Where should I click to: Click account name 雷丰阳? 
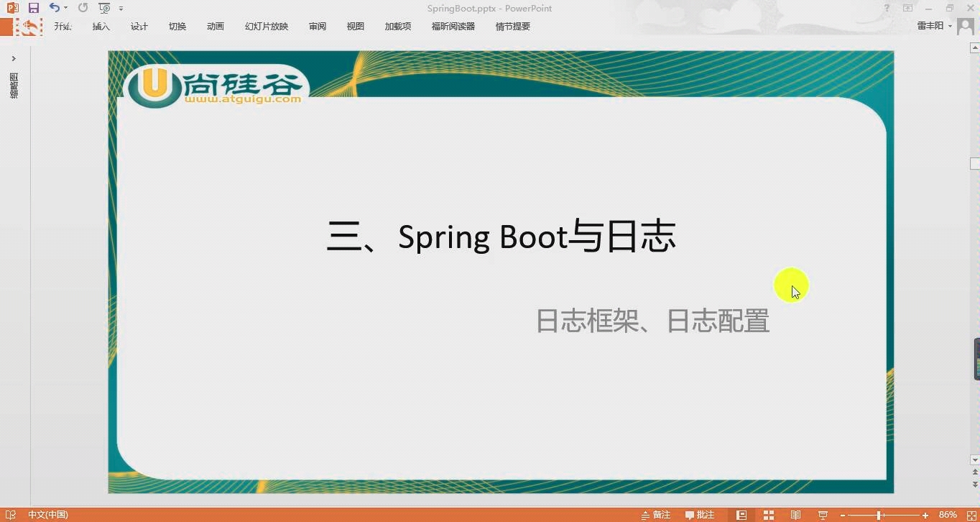tap(930, 26)
